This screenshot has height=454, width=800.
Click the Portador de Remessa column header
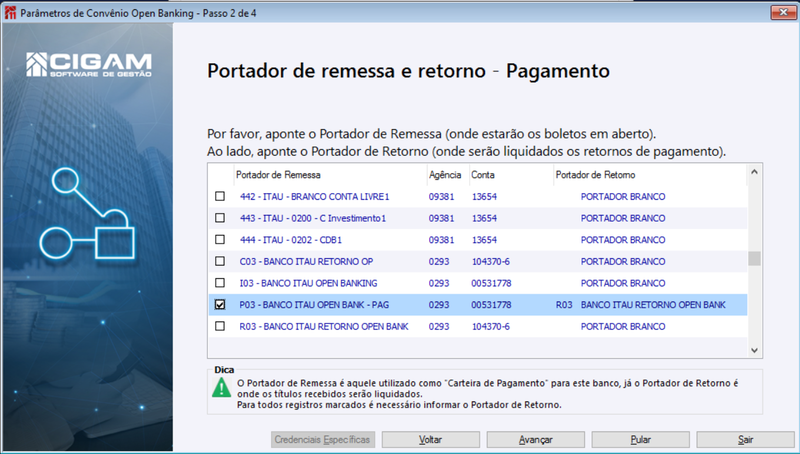click(x=330, y=175)
